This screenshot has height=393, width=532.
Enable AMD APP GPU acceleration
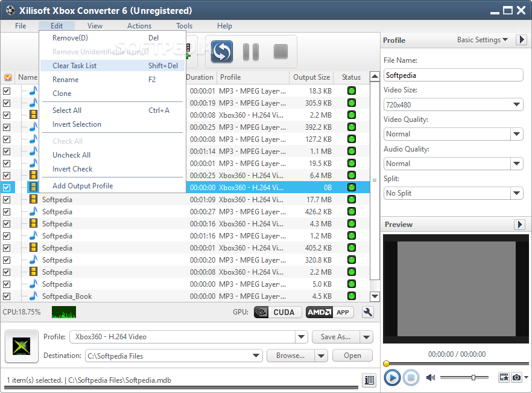[330, 312]
